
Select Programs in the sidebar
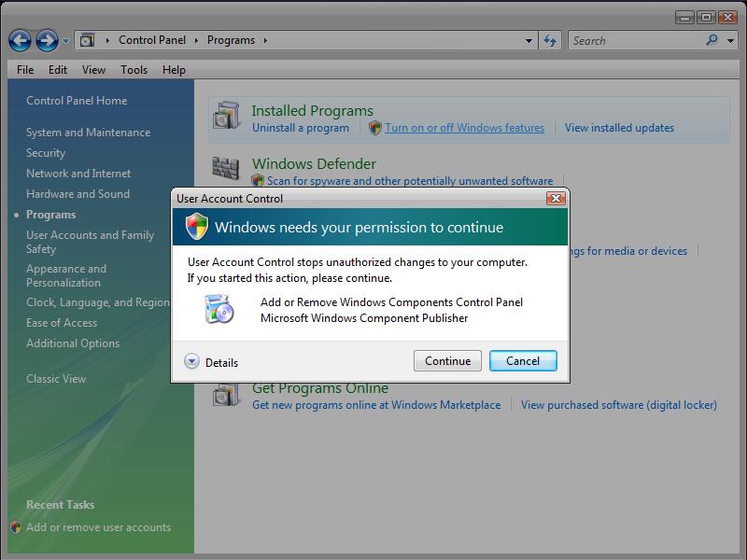tap(51, 215)
